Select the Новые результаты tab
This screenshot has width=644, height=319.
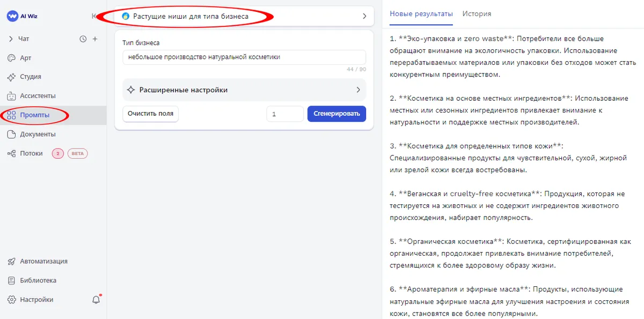click(x=420, y=14)
